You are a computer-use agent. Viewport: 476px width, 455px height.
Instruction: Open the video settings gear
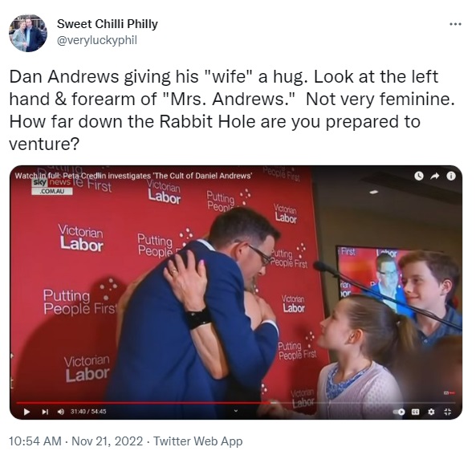431,412
